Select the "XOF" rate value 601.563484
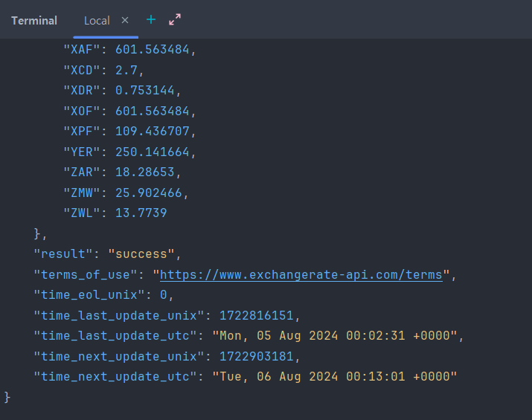 pos(152,112)
